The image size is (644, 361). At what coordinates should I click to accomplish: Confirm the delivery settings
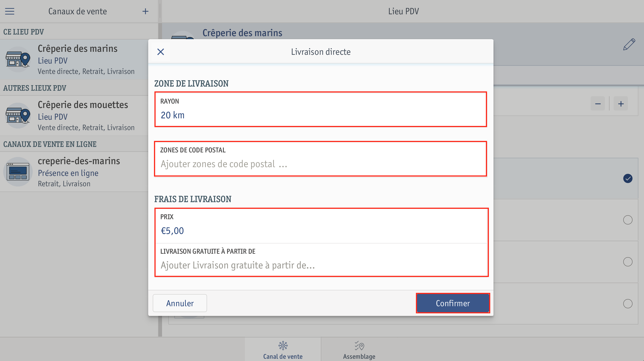coord(453,303)
